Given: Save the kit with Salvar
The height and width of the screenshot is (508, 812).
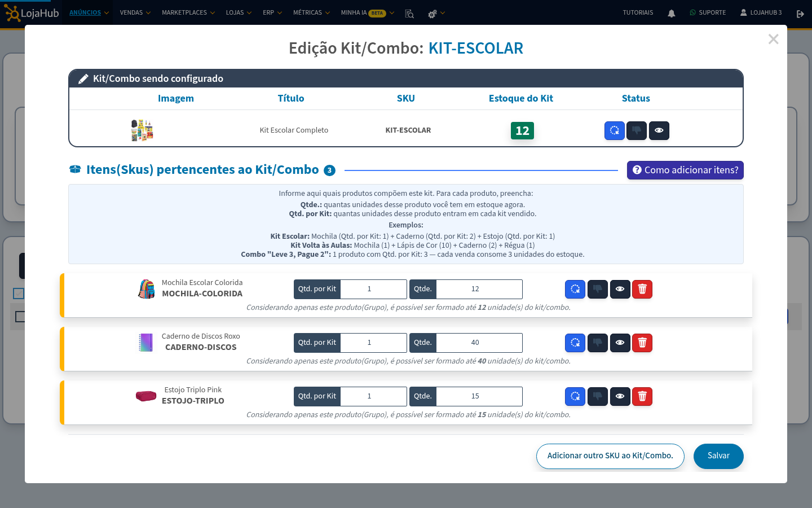Looking at the screenshot, I should click(x=718, y=456).
